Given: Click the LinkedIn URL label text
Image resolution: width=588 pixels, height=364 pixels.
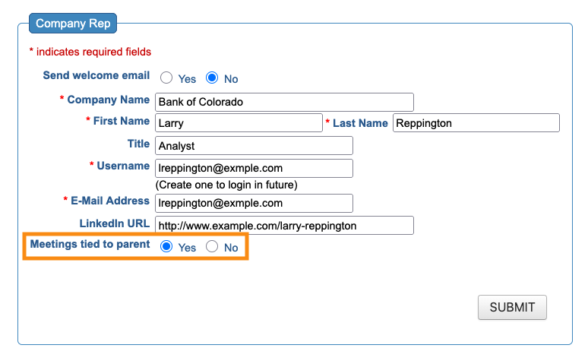Looking at the screenshot, I should coord(115,223).
